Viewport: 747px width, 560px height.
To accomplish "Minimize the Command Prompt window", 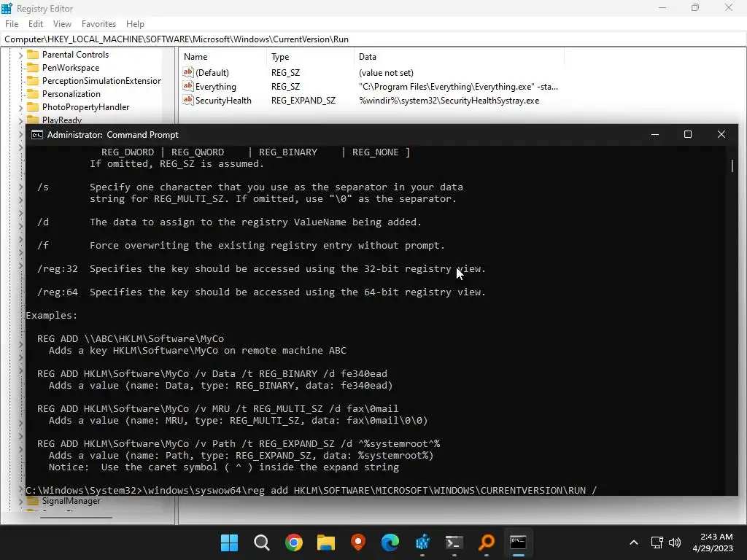I will pos(655,135).
